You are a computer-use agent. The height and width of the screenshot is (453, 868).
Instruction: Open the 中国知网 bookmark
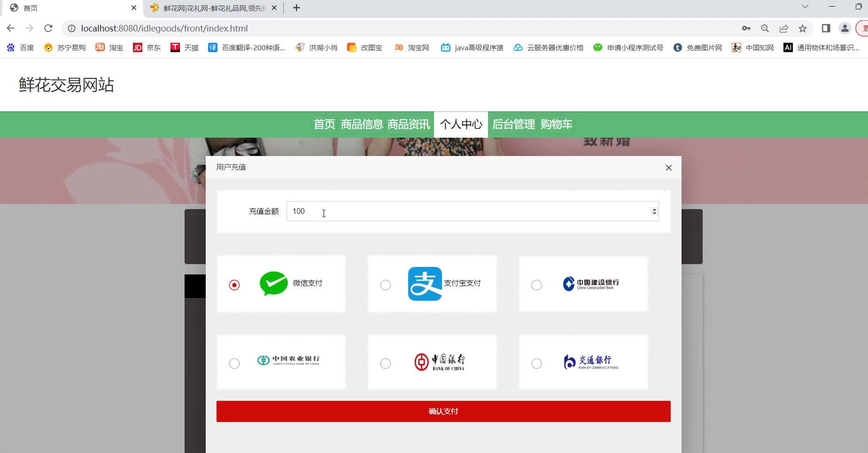[753, 47]
